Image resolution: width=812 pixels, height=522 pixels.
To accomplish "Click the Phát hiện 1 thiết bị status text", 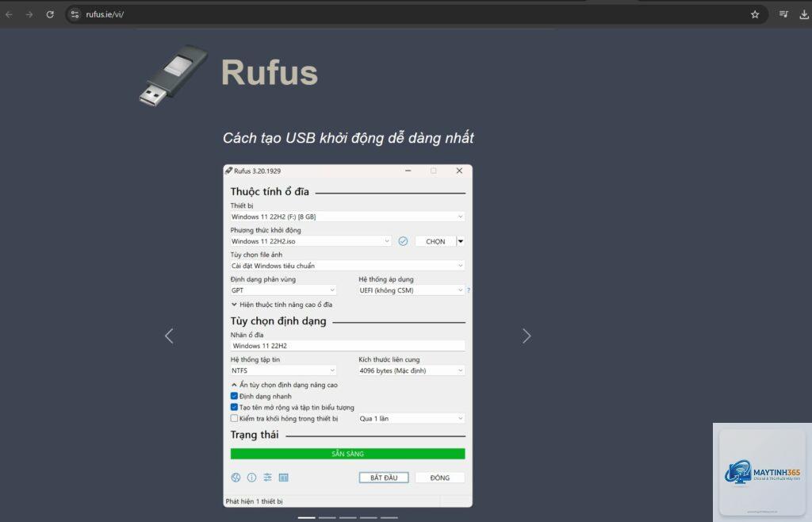I will pos(255,501).
